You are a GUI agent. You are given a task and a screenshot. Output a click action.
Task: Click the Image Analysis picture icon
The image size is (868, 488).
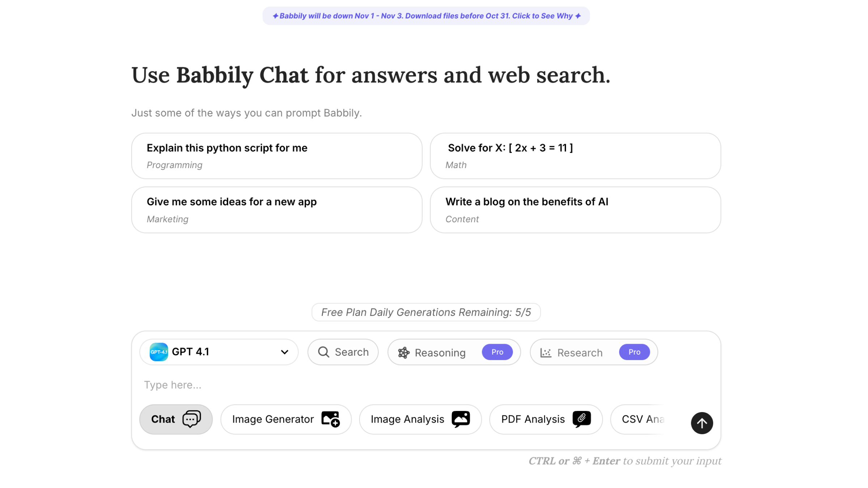tap(461, 419)
